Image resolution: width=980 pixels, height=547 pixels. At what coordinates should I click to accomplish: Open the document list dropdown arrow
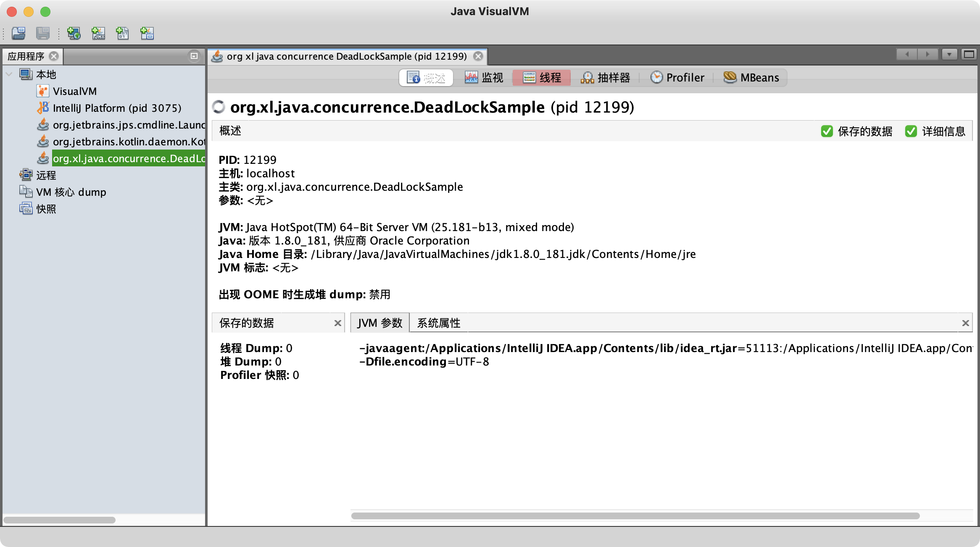[949, 55]
